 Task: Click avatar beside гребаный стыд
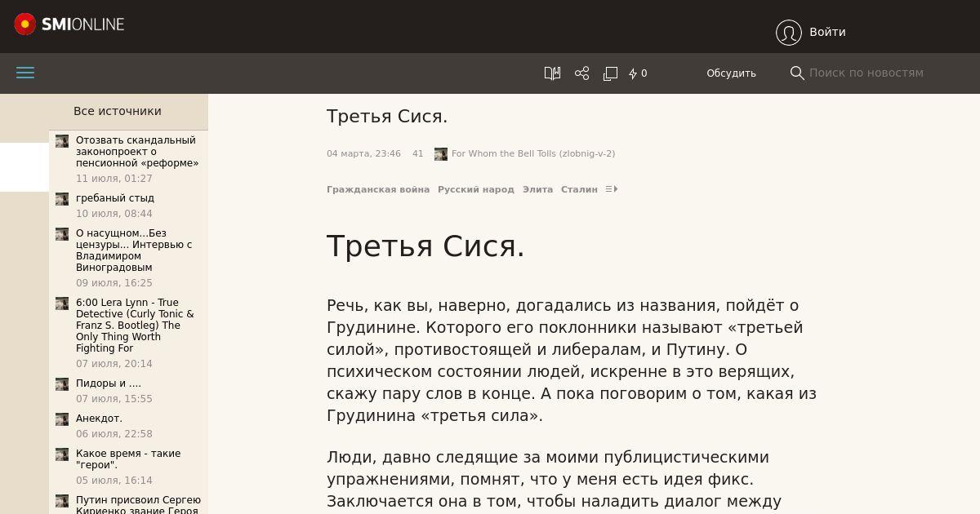pos(62,199)
